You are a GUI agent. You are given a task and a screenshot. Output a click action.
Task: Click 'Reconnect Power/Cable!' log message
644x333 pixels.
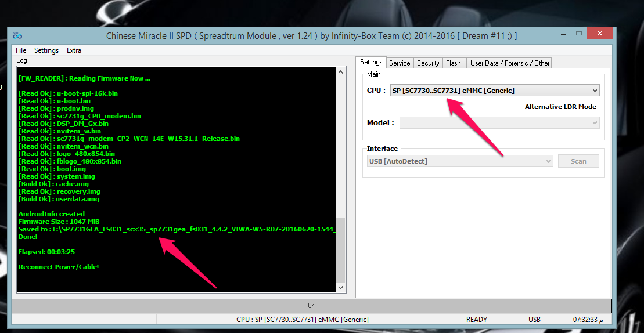59,267
